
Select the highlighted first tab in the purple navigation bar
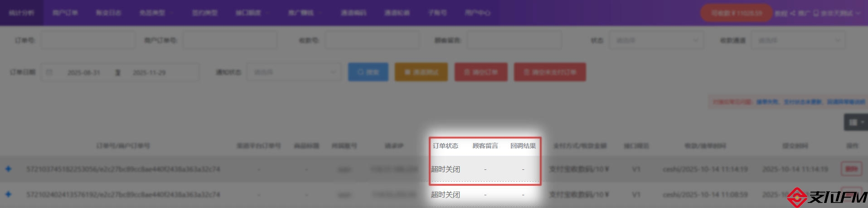[22, 13]
